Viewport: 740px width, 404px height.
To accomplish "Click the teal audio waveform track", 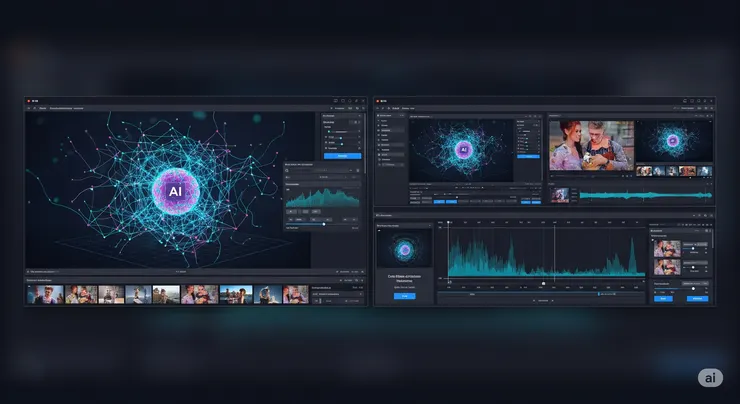I will point(646,195).
